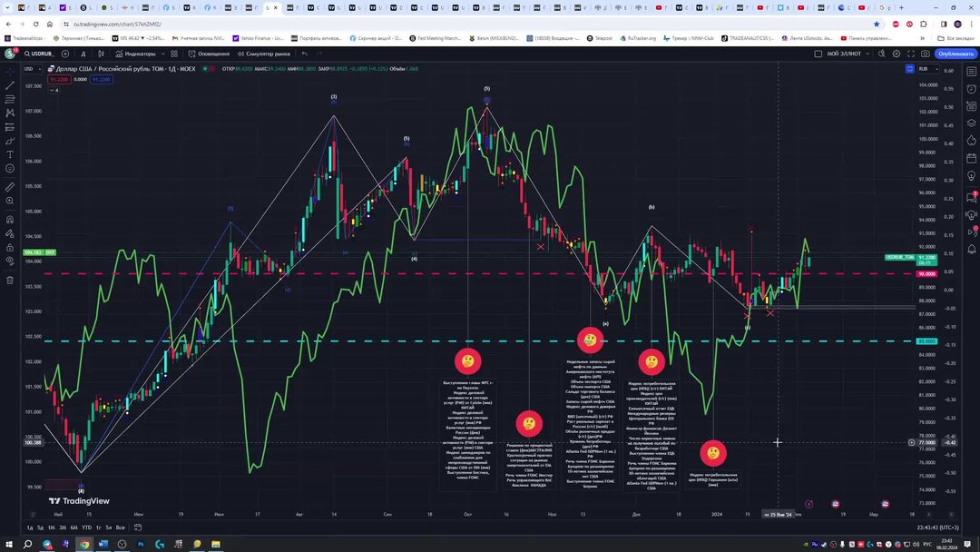Open the layout setup square icon
The width and height of the screenshot is (980, 552).
[x=818, y=54]
